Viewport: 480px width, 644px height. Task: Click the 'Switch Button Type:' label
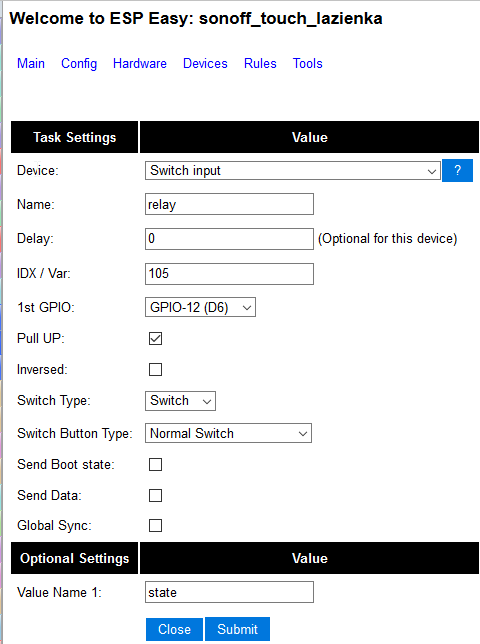(x=75, y=434)
